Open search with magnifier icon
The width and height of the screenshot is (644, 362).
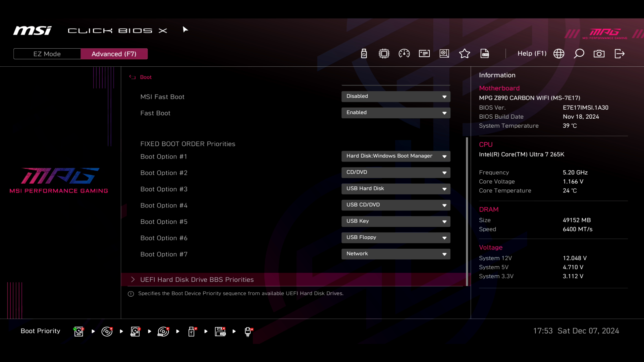(x=579, y=54)
